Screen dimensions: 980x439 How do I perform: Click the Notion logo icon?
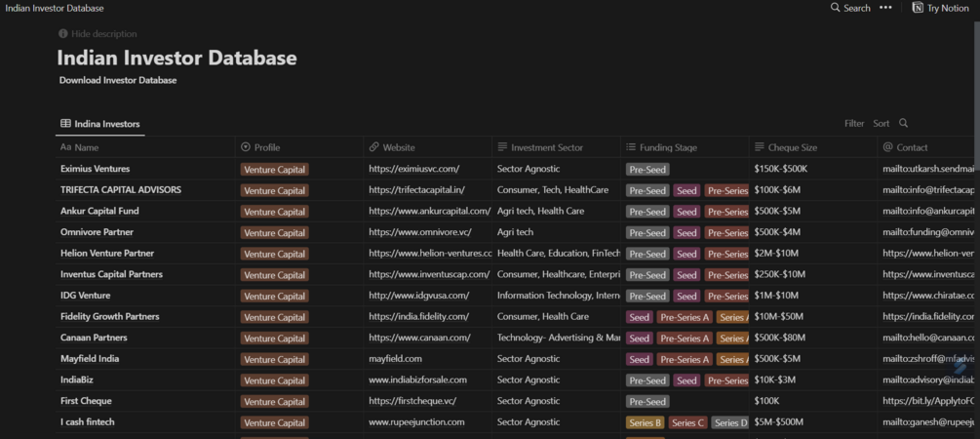coord(918,8)
